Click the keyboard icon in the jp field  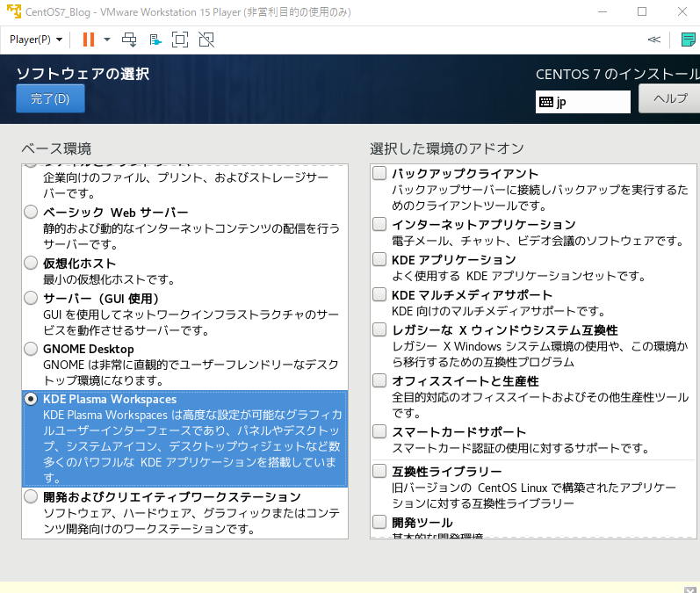tap(546, 102)
